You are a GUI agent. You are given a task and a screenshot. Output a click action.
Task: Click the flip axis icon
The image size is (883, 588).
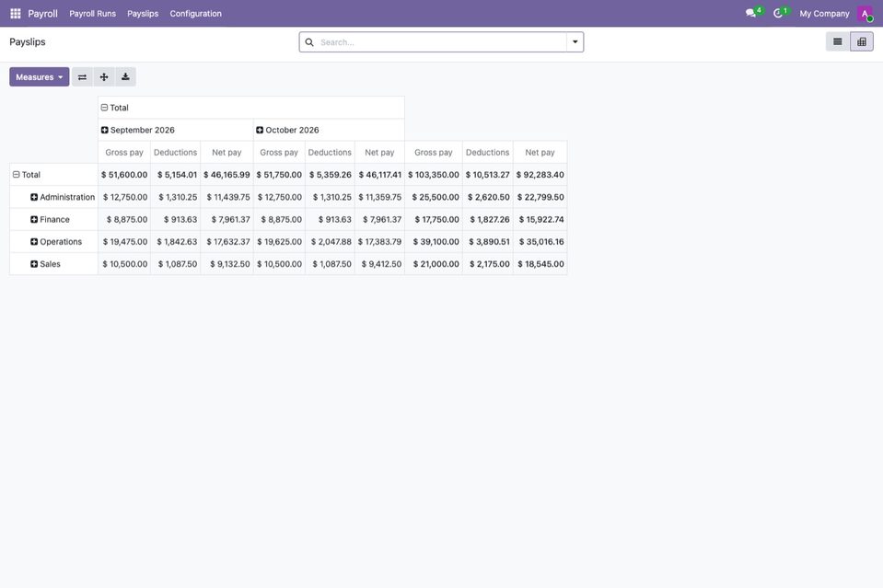click(82, 77)
